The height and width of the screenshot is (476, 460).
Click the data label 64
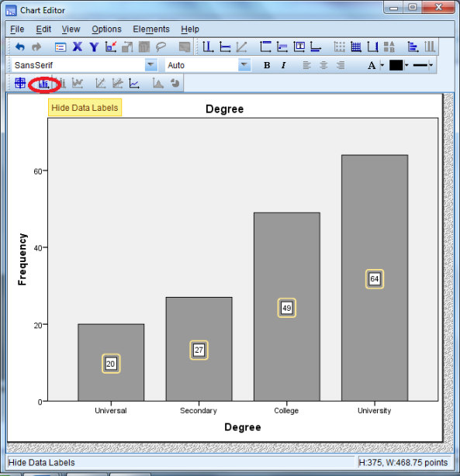(375, 279)
